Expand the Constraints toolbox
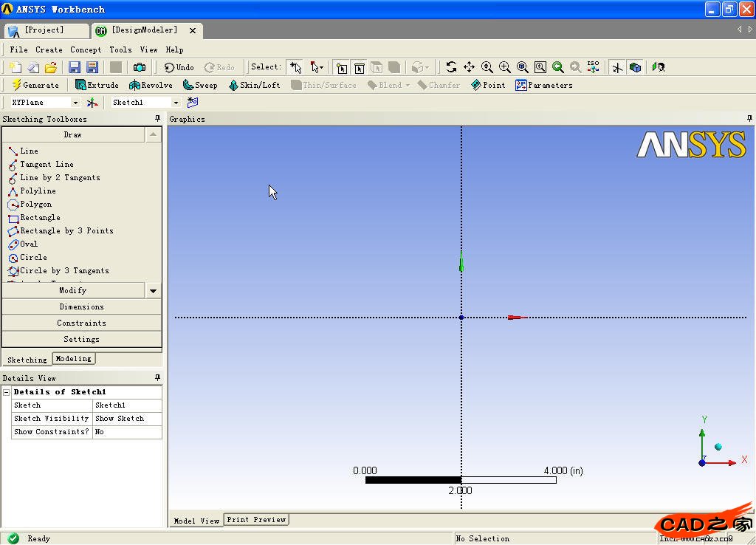 pyautogui.click(x=81, y=323)
